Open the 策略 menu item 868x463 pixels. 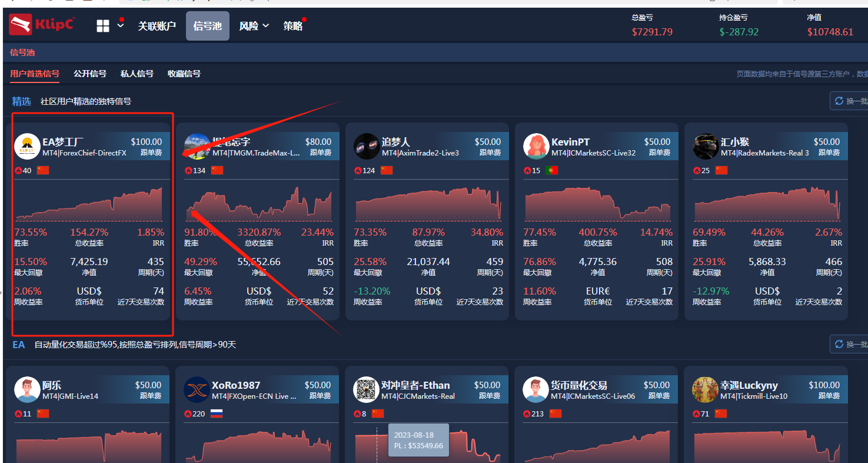[292, 25]
